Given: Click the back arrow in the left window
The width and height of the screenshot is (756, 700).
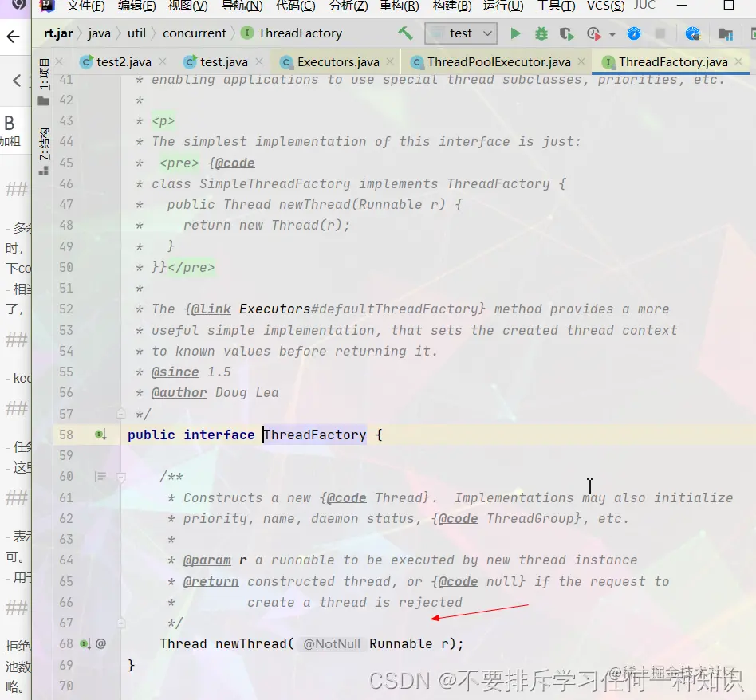Looking at the screenshot, I should click(13, 37).
